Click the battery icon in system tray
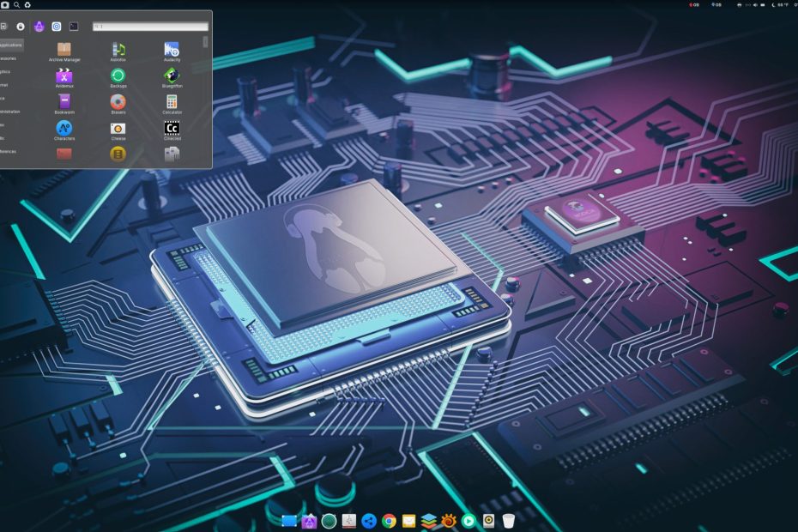798x532 pixels. 762,4
